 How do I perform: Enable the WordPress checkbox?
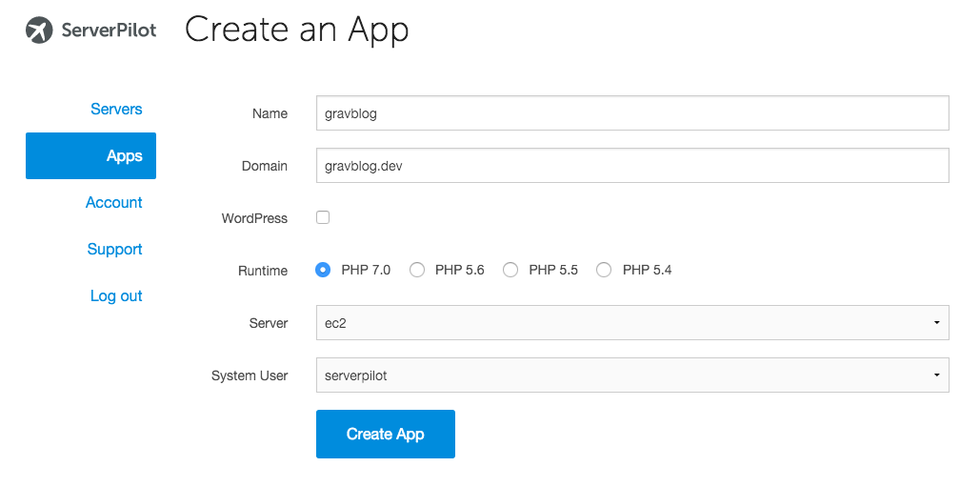click(x=323, y=217)
